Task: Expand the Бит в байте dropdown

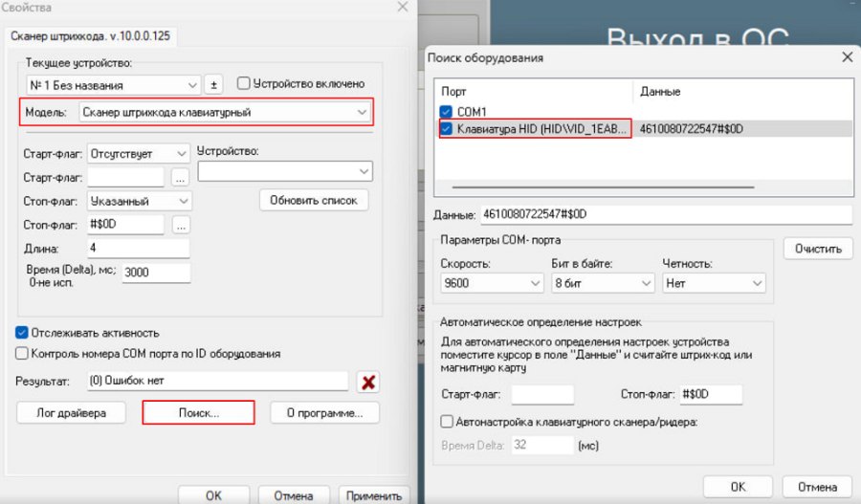Action: [603, 283]
